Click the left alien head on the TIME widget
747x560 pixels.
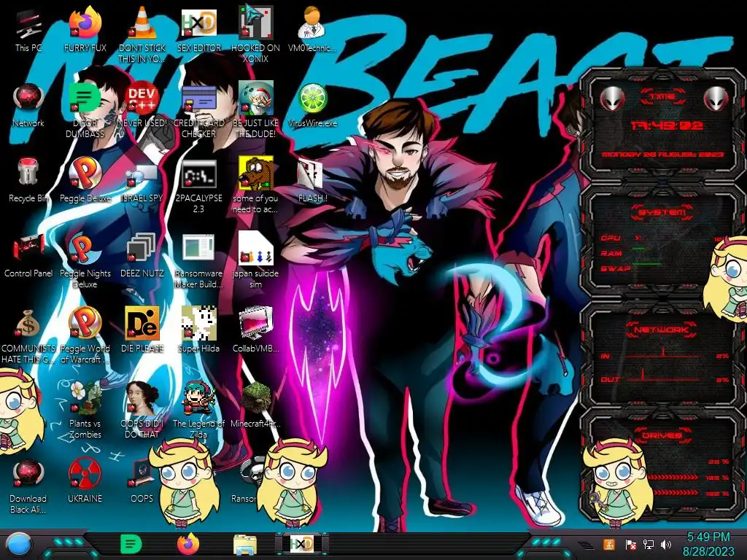612,98
